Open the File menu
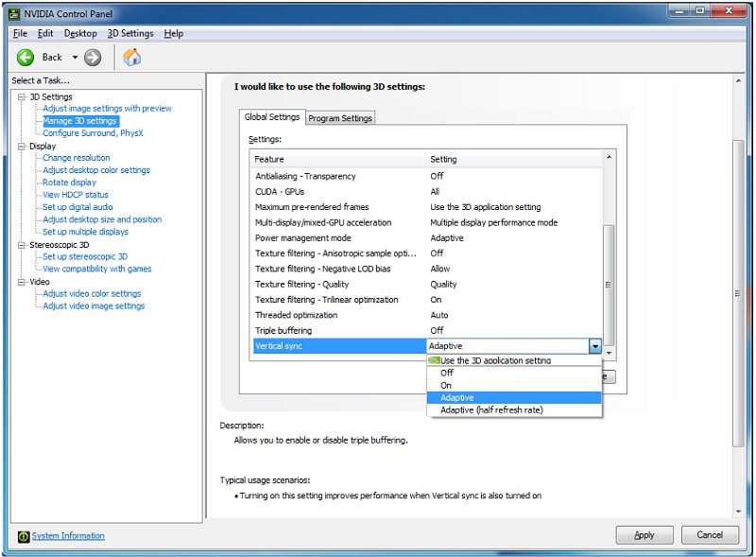756x557 pixels. (x=20, y=33)
